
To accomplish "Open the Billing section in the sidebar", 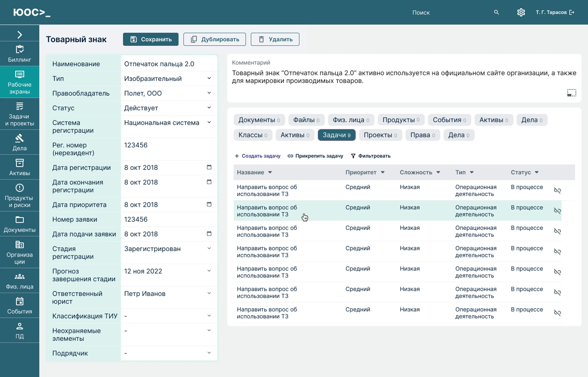I will (x=20, y=54).
